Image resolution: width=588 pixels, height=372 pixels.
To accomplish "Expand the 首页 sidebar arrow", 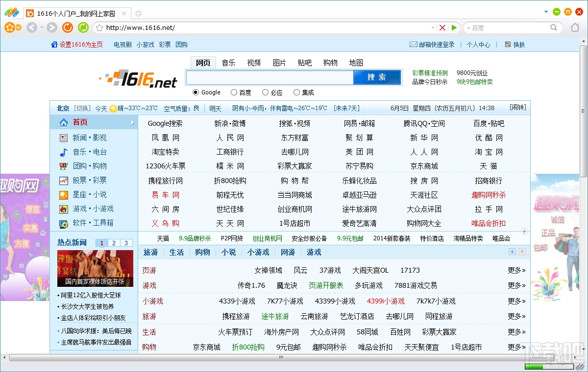I will coord(132,123).
